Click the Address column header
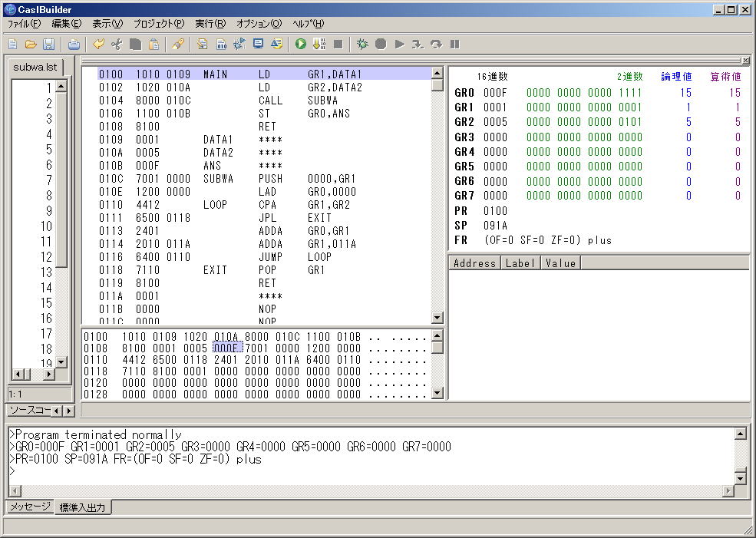 (x=474, y=263)
